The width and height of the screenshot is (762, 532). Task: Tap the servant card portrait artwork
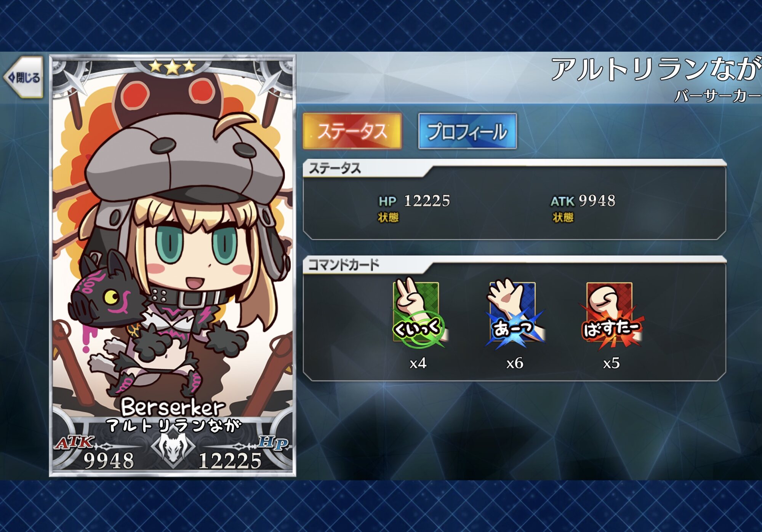coord(173,236)
